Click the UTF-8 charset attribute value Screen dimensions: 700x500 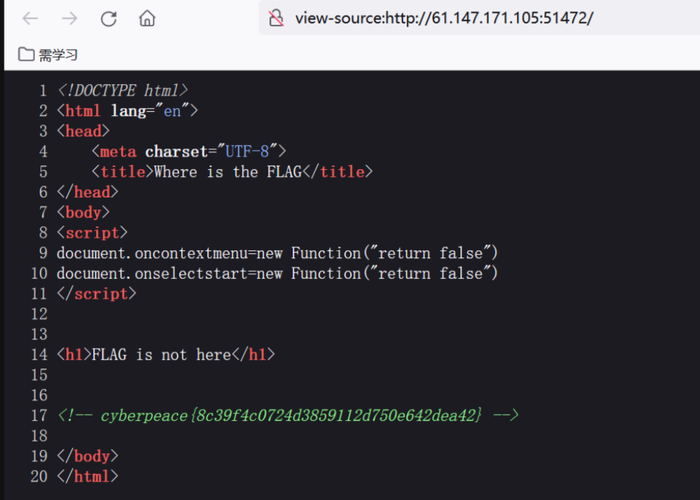[x=247, y=151]
